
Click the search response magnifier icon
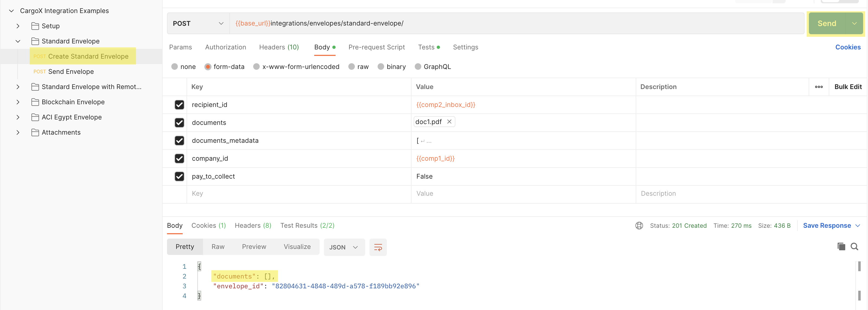pos(854,246)
